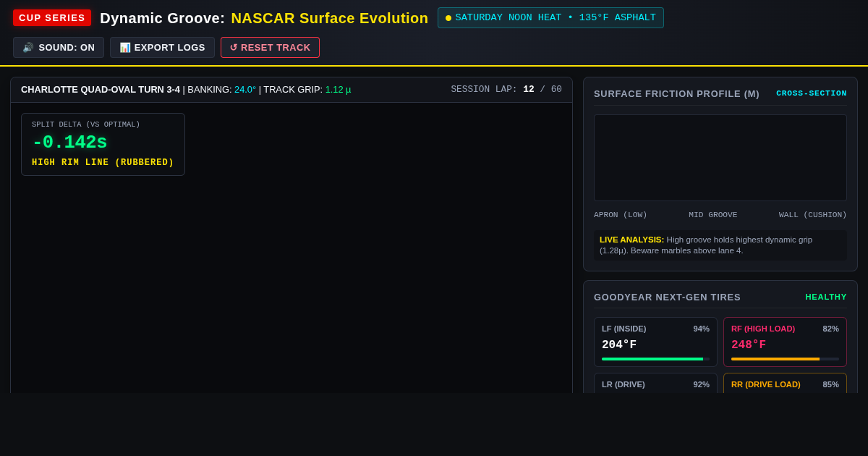Click the Cross-Section label in friction panel
The height and width of the screenshot is (456, 868).
[x=812, y=93]
